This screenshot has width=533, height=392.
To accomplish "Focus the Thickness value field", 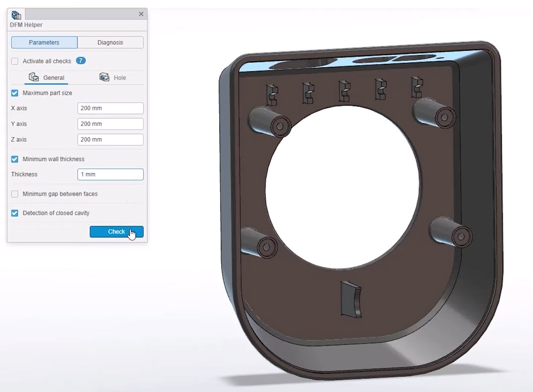I will coord(110,174).
